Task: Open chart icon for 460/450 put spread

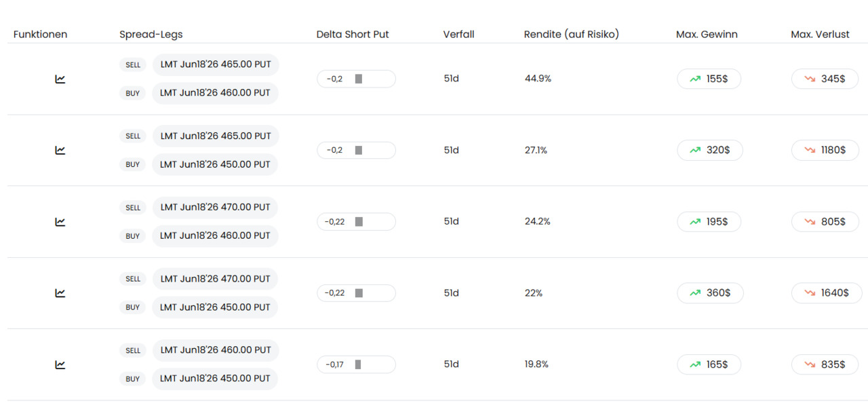Action: (60, 364)
